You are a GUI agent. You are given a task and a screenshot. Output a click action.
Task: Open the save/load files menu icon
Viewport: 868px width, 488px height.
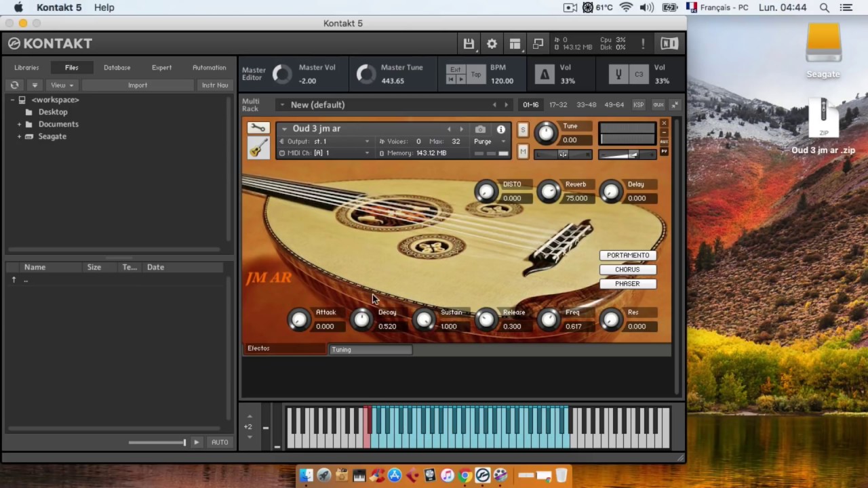click(469, 44)
